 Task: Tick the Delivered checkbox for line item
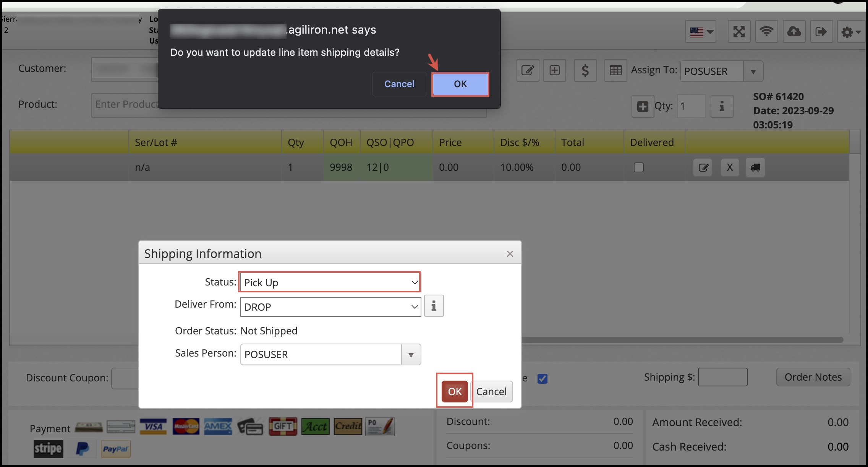pos(638,167)
